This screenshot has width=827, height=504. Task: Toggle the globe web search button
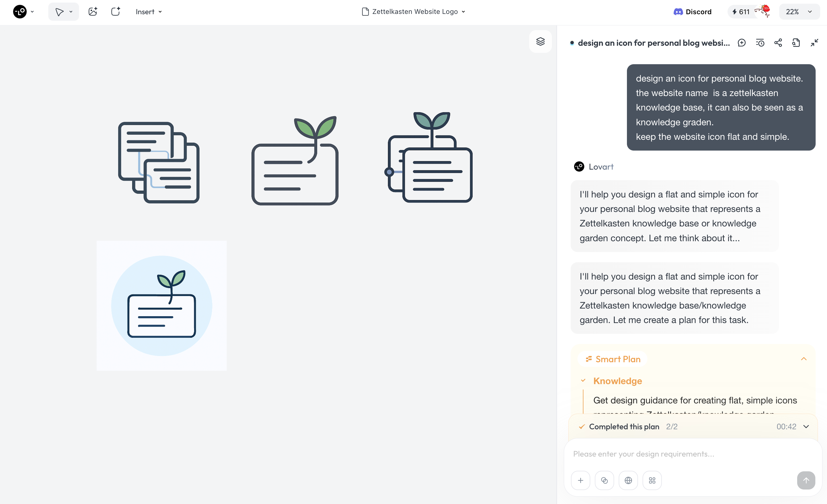(628, 480)
